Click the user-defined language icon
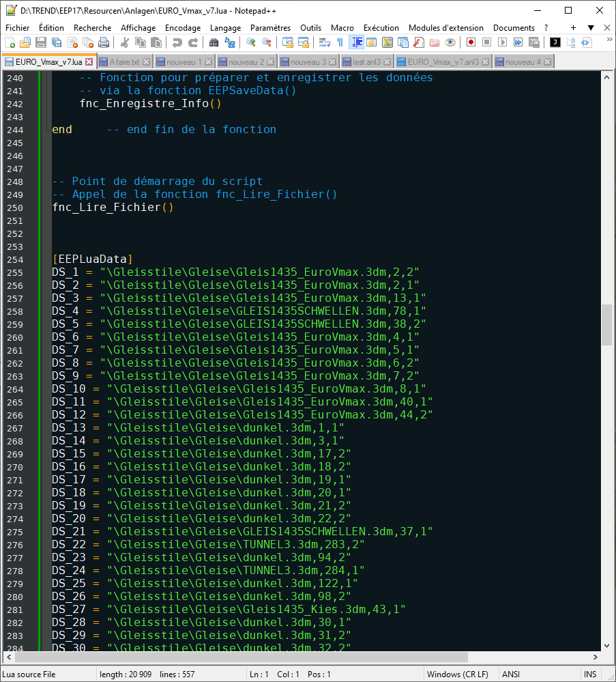Viewport: 616px width, 682px height. [371, 42]
